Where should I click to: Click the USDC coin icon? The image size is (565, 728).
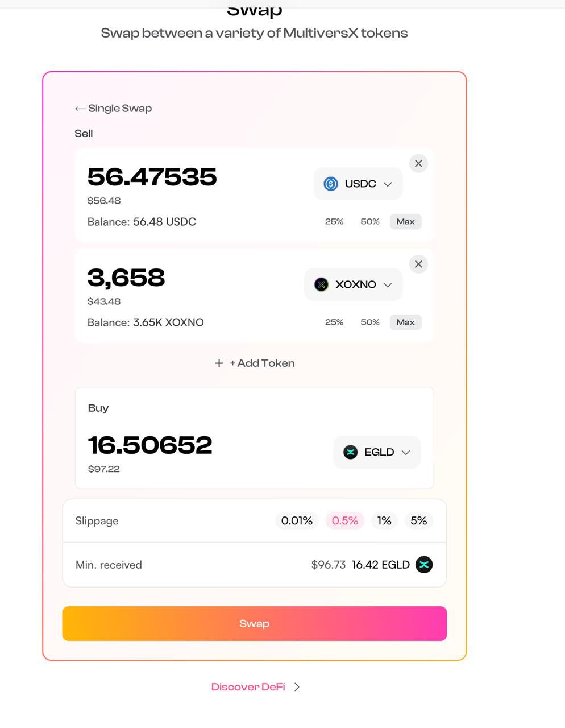click(331, 184)
